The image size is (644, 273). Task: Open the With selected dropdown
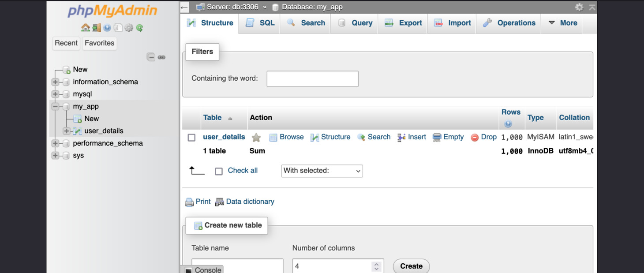[322, 171]
